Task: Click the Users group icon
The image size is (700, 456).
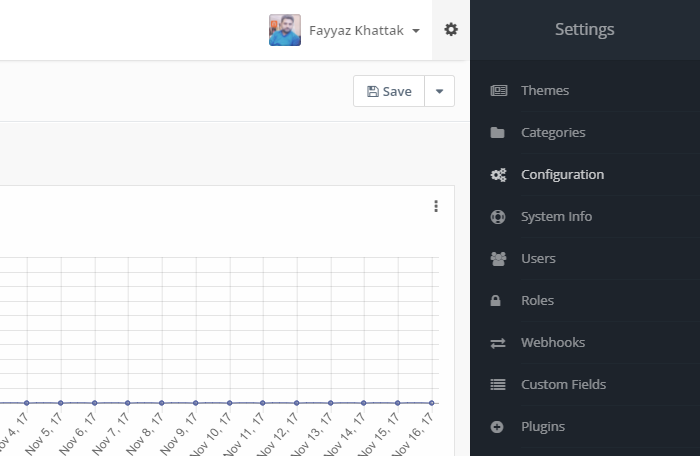Action: (498, 259)
